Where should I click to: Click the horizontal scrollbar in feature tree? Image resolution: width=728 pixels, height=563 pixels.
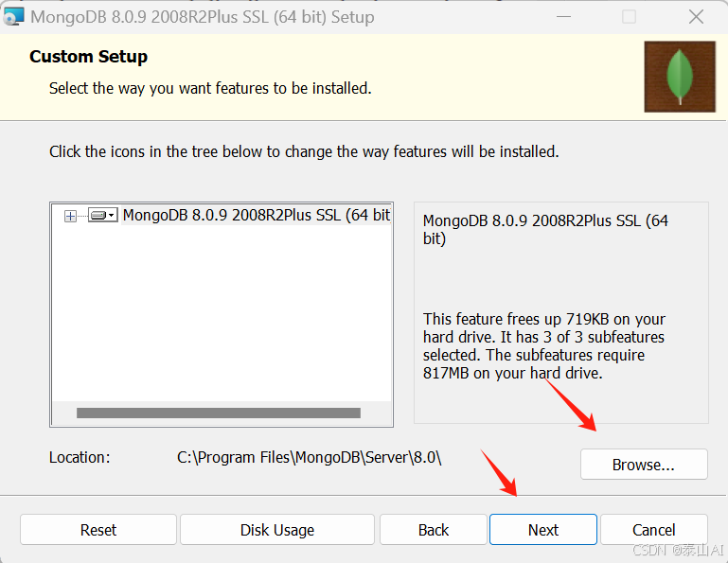[219, 413]
